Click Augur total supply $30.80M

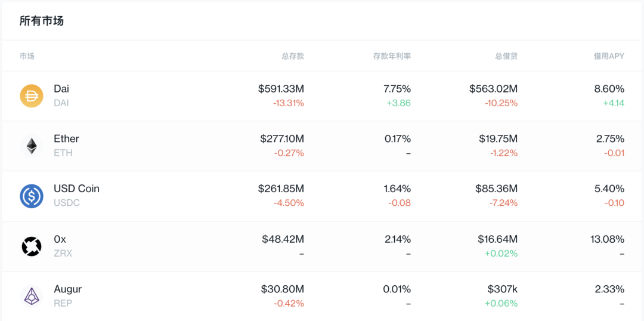click(283, 289)
